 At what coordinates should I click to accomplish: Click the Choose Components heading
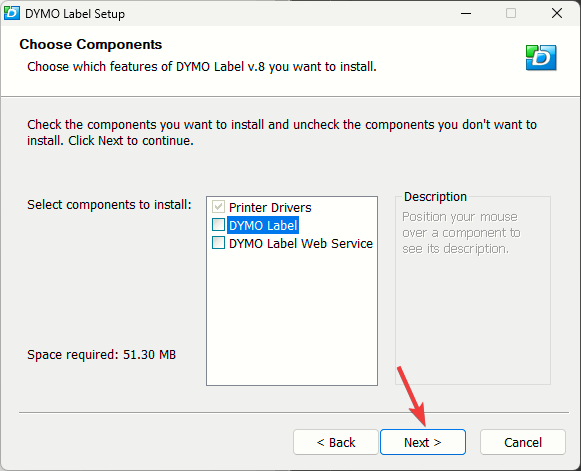click(91, 44)
